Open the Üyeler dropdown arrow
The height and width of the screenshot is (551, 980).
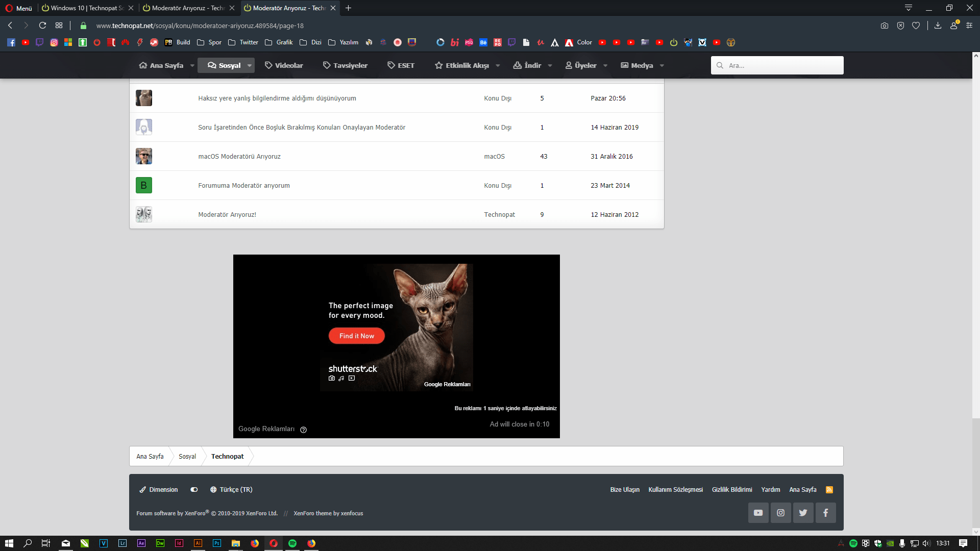pyautogui.click(x=605, y=65)
